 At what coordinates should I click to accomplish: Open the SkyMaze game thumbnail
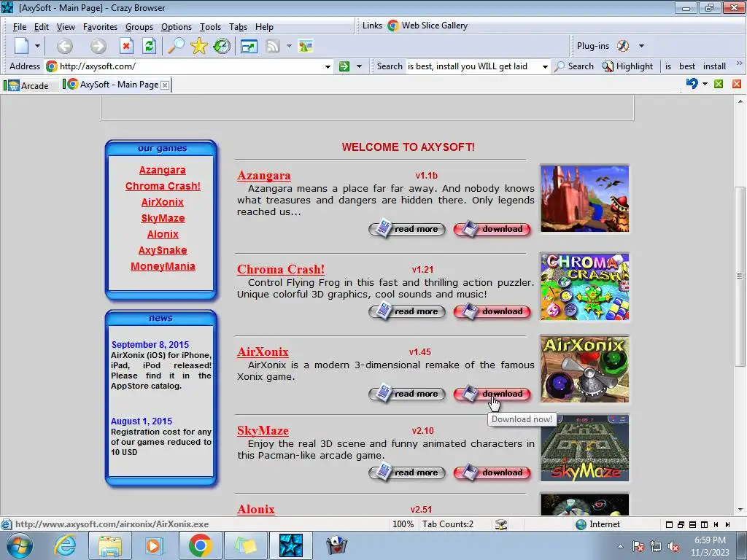(x=584, y=448)
